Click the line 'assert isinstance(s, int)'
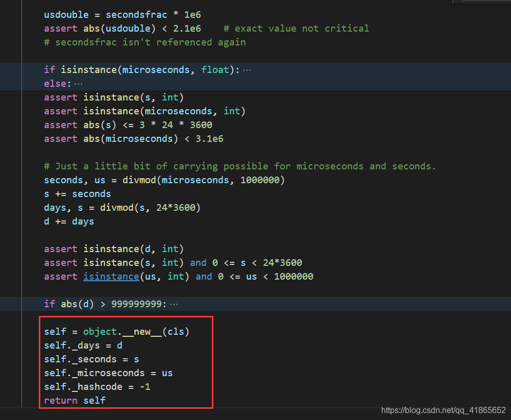 point(114,97)
